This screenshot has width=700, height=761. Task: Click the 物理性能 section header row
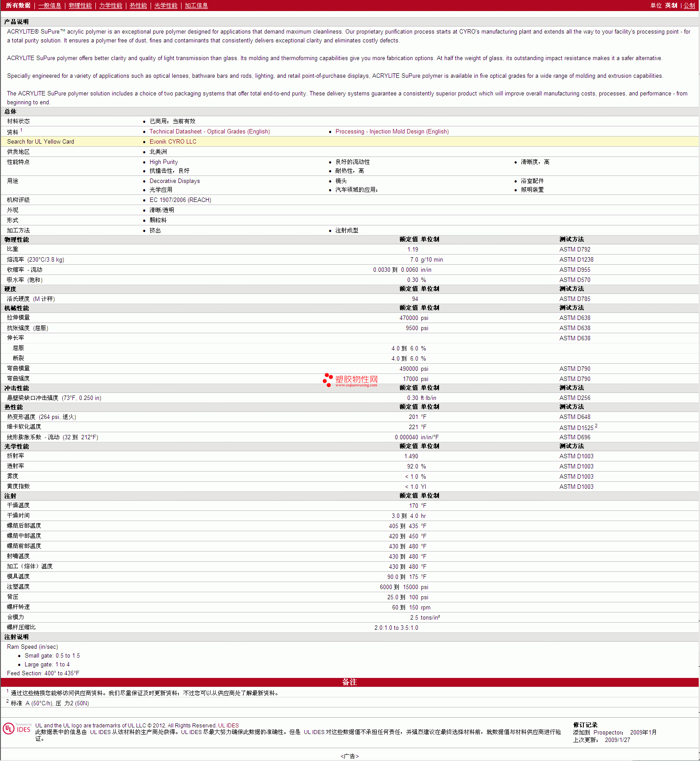[350, 240]
